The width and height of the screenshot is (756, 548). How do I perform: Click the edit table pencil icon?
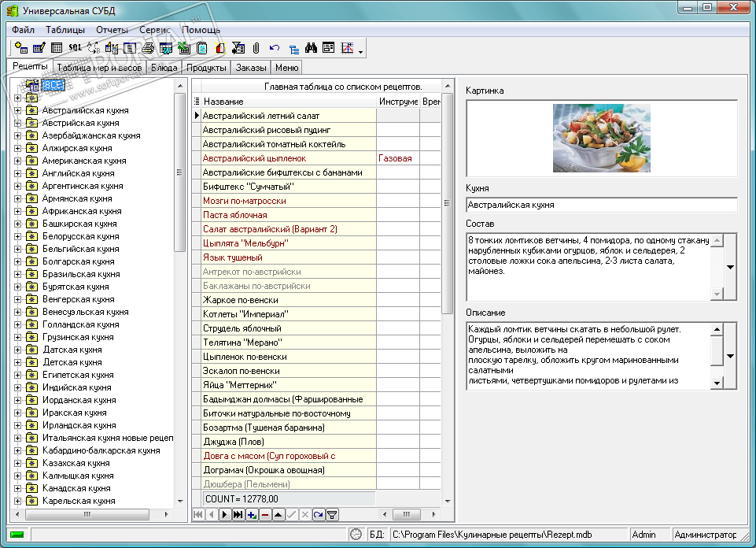[x=39, y=48]
